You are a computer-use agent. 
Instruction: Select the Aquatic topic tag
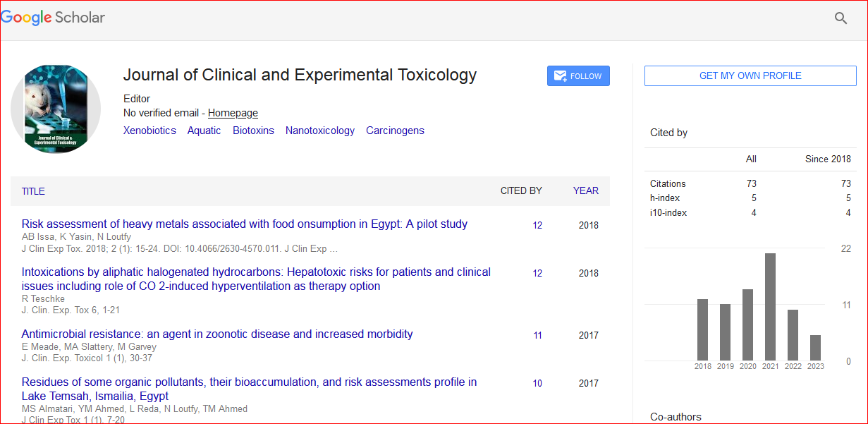click(204, 131)
